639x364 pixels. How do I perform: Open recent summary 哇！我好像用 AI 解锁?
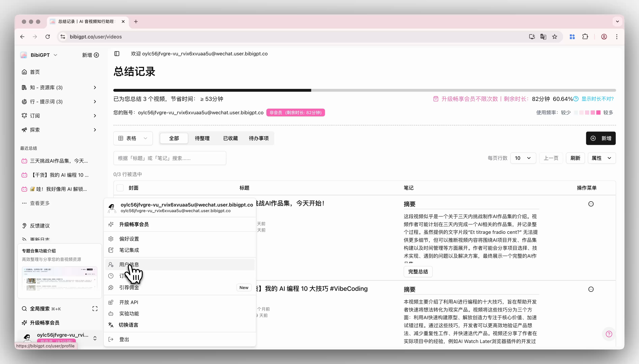54,189
